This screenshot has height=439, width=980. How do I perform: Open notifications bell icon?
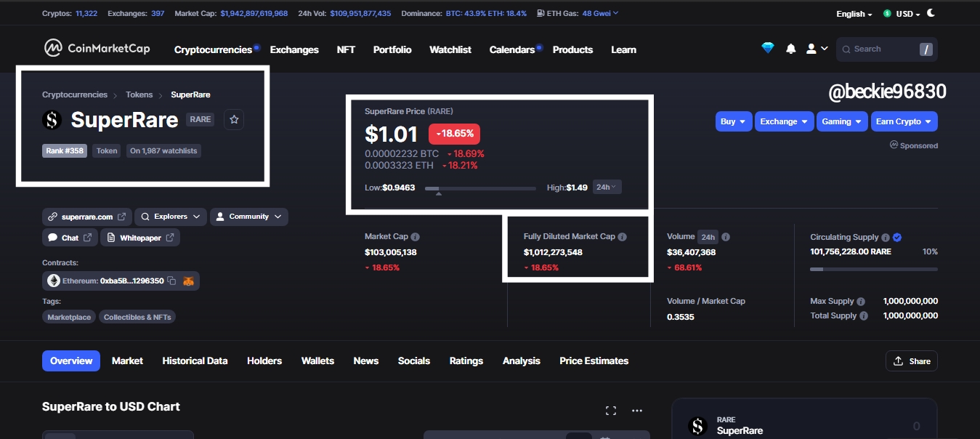[791, 49]
